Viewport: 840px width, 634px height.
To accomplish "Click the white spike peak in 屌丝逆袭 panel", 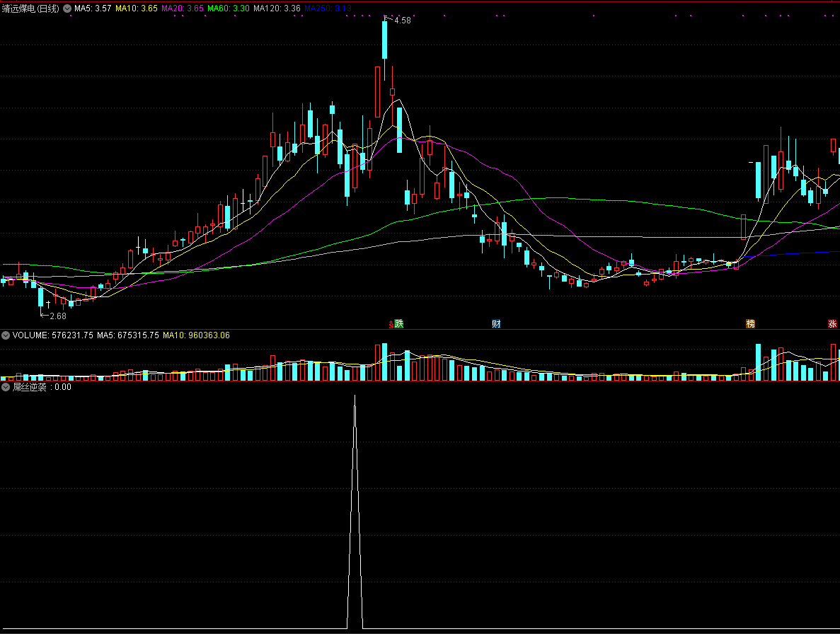I will click(x=355, y=397).
